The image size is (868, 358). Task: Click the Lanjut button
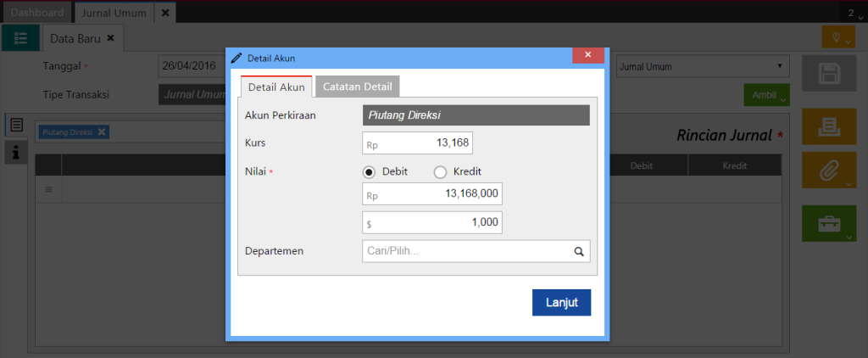(561, 303)
